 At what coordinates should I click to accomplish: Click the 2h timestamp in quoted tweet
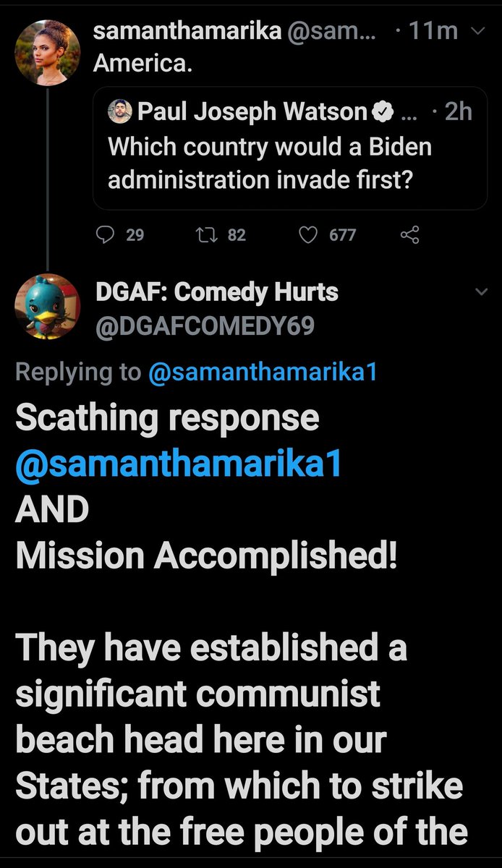point(457,111)
